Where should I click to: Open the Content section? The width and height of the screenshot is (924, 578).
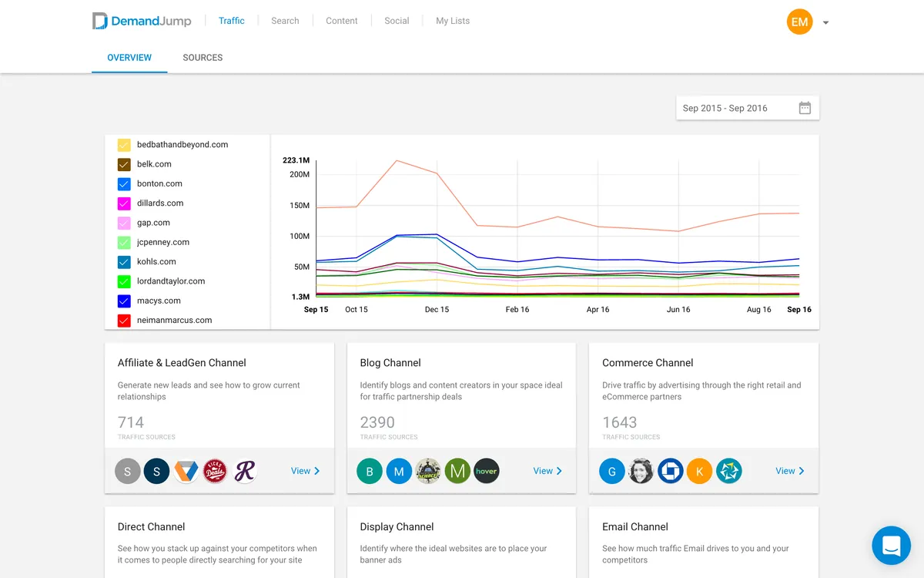(342, 21)
